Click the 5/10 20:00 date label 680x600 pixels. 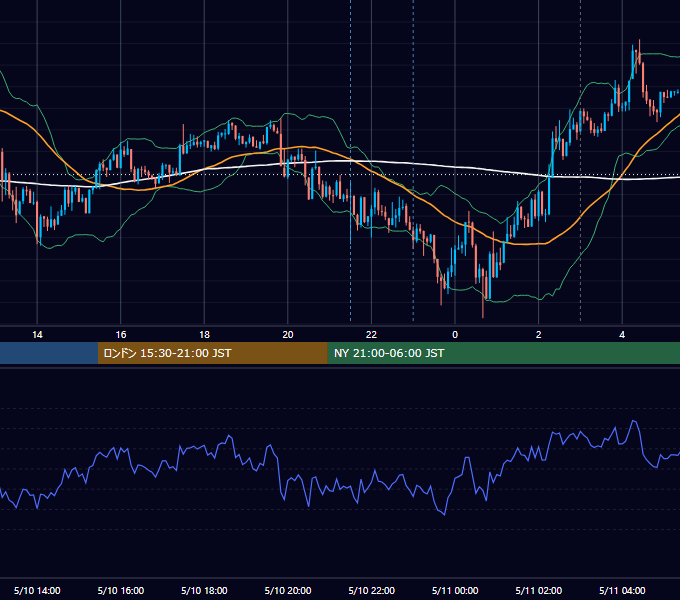tap(288, 590)
